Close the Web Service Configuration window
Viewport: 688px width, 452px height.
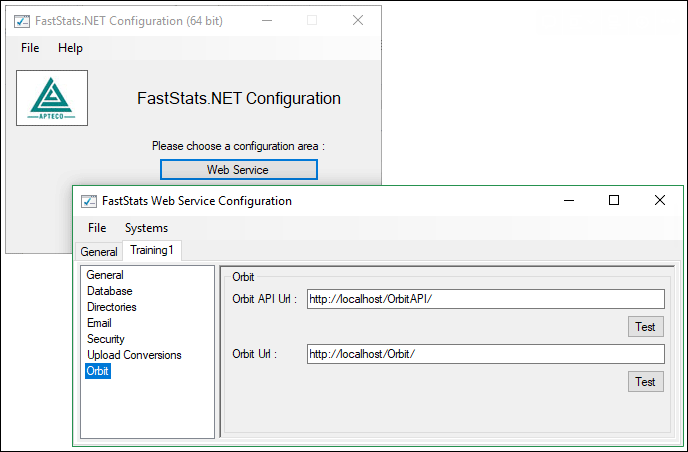(x=659, y=201)
